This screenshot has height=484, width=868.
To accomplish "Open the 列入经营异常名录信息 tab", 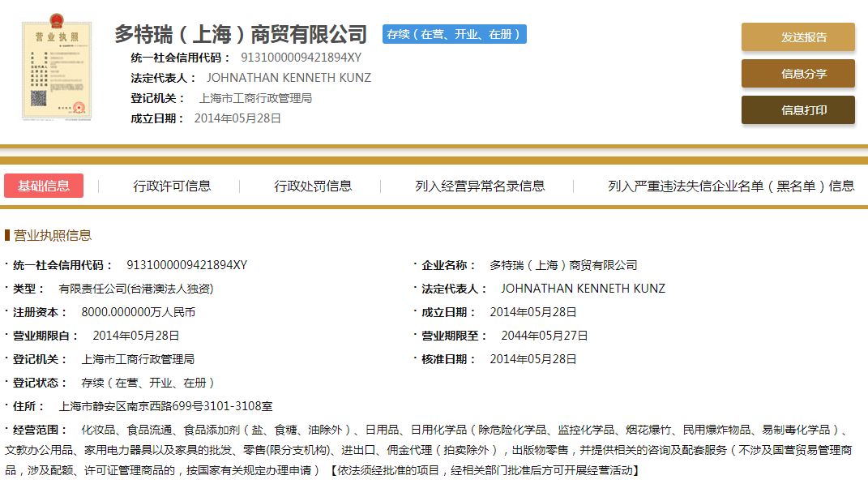I will (480, 186).
